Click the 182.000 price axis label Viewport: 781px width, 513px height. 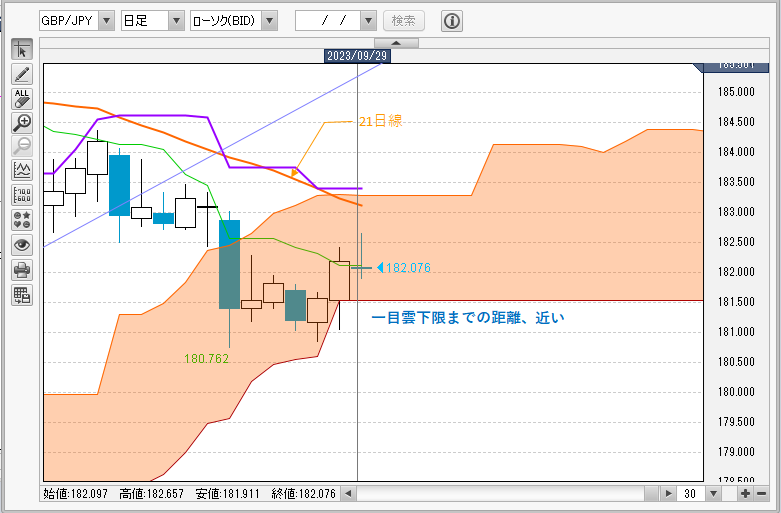tap(736, 272)
